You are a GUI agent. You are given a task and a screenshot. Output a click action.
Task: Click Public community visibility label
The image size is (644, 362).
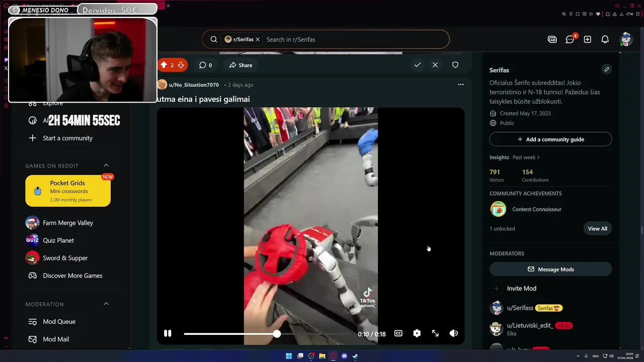pyautogui.click(x=507, y=123)
